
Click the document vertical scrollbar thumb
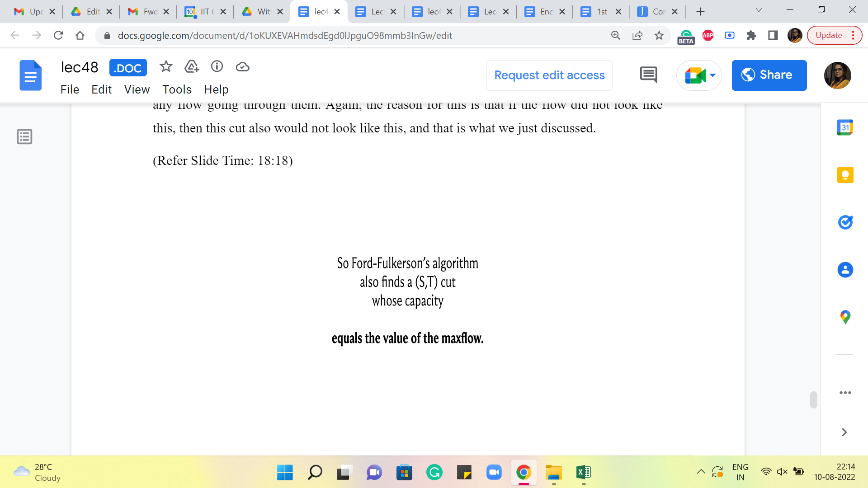(x=813, y=400)
